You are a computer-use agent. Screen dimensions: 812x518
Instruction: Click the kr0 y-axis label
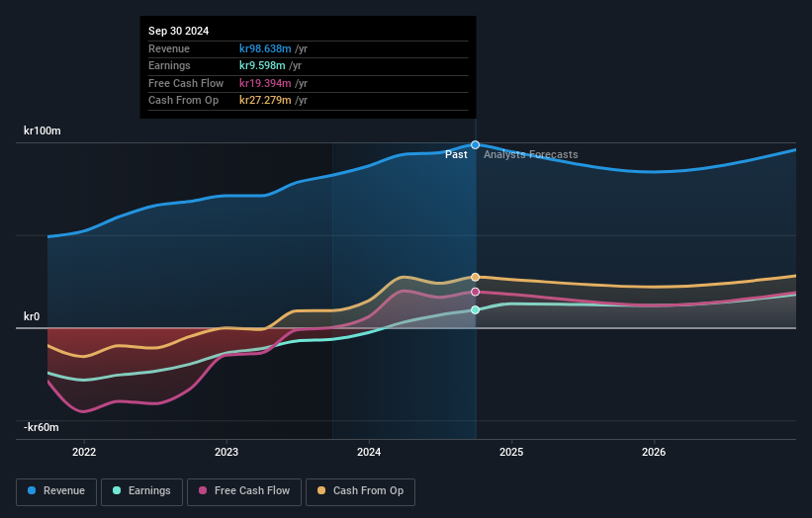[32, 316]
